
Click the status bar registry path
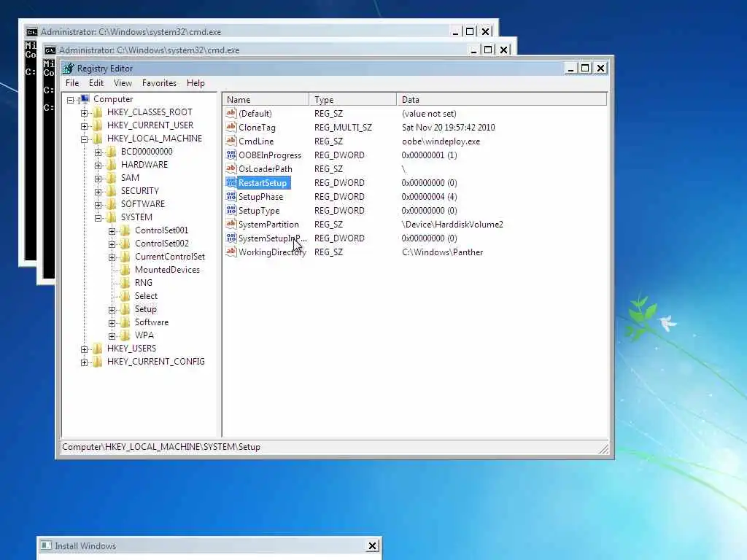161,447
